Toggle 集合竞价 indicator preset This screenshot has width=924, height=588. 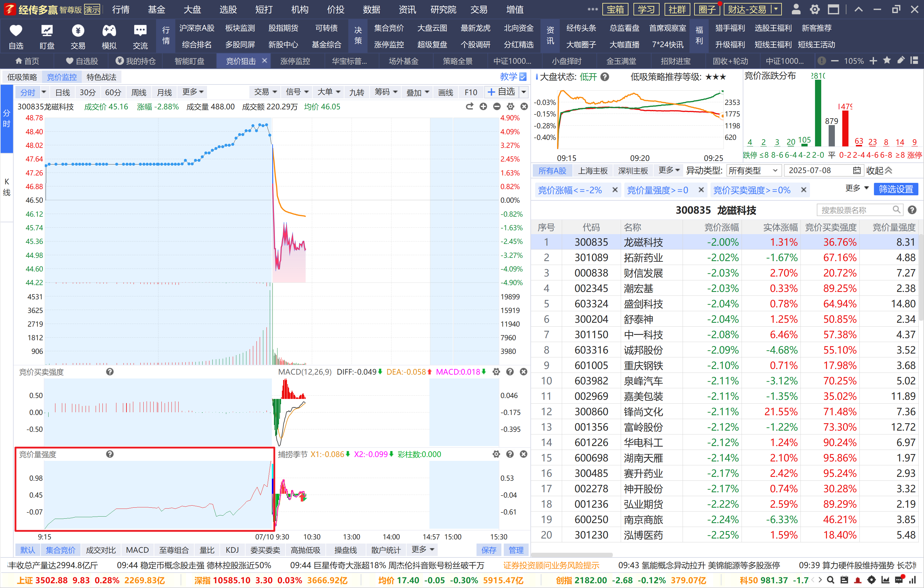(x=61, y=550)
